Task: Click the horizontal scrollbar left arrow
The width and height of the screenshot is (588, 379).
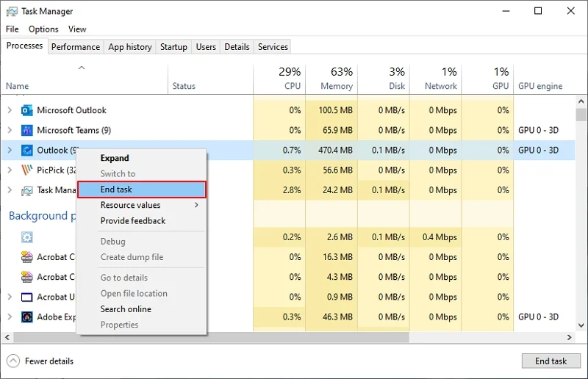Action: point(7,337)
